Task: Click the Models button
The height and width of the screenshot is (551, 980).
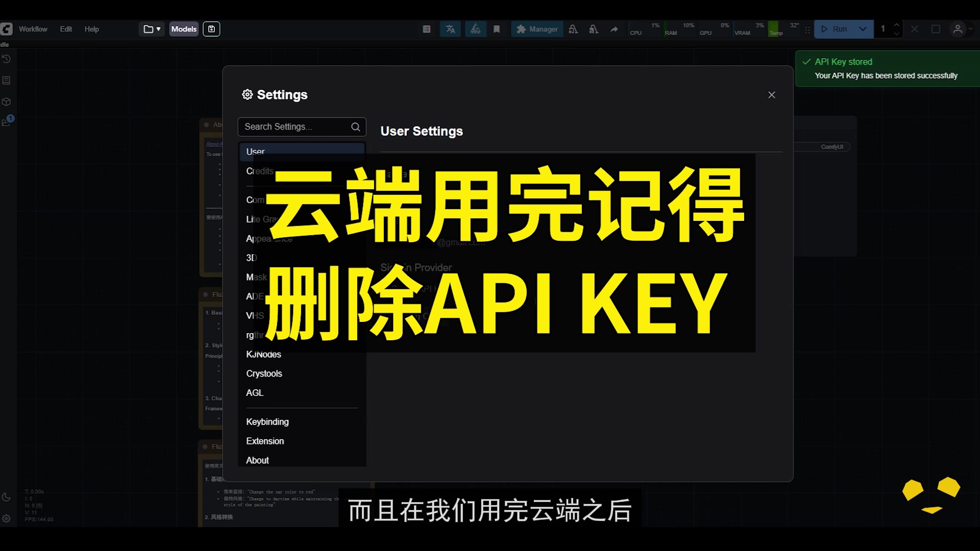Action: pyautogui.click(x=184, y=29)
